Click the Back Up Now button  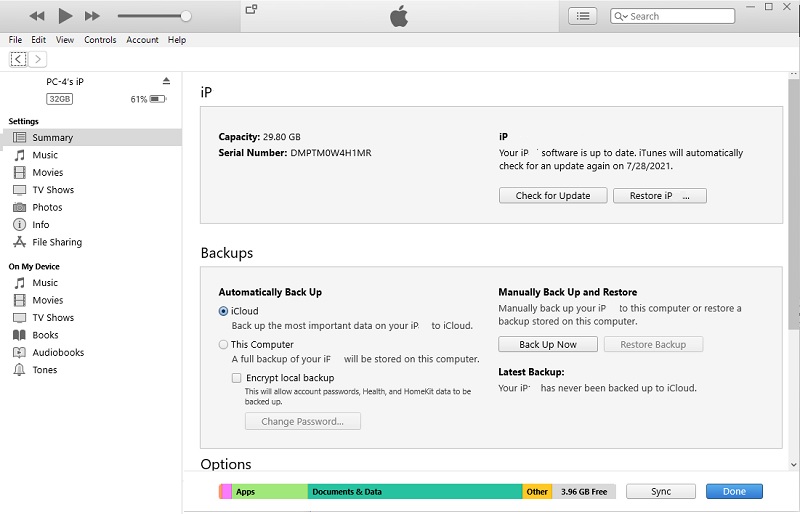548,344
